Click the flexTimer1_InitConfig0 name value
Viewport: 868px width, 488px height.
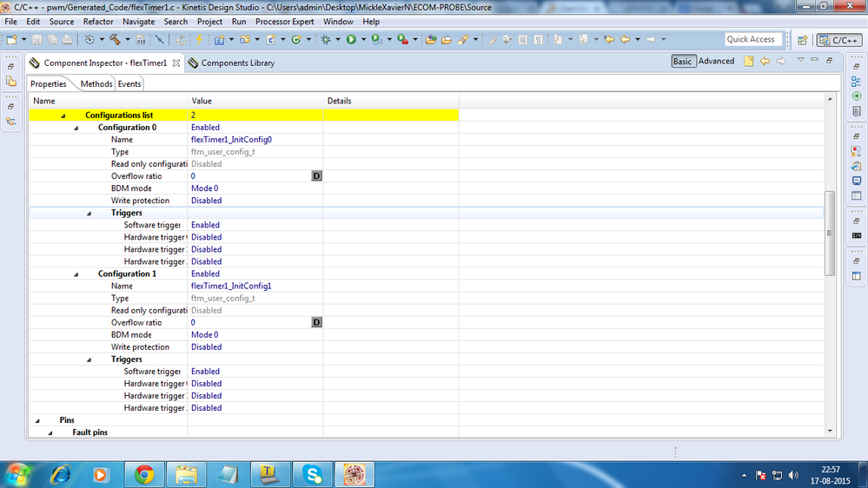[231, 140]
